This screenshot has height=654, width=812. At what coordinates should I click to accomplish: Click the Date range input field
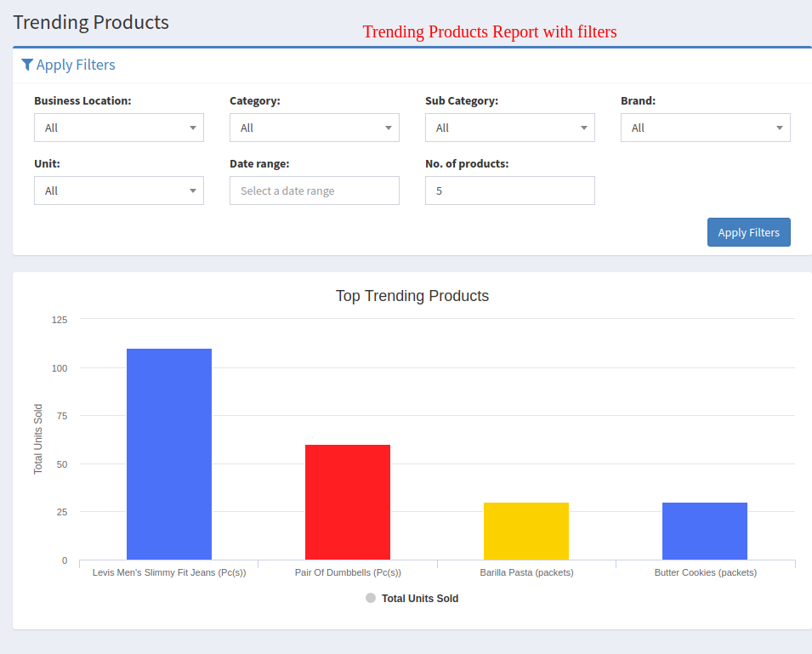point(315,191)
